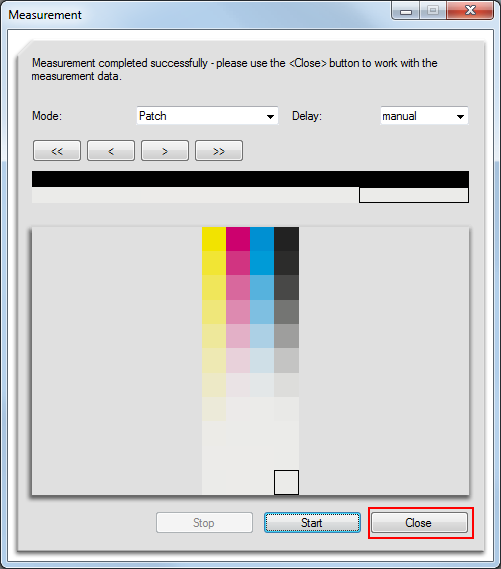Jump to first patch with << button

click(x=57, y=151)
